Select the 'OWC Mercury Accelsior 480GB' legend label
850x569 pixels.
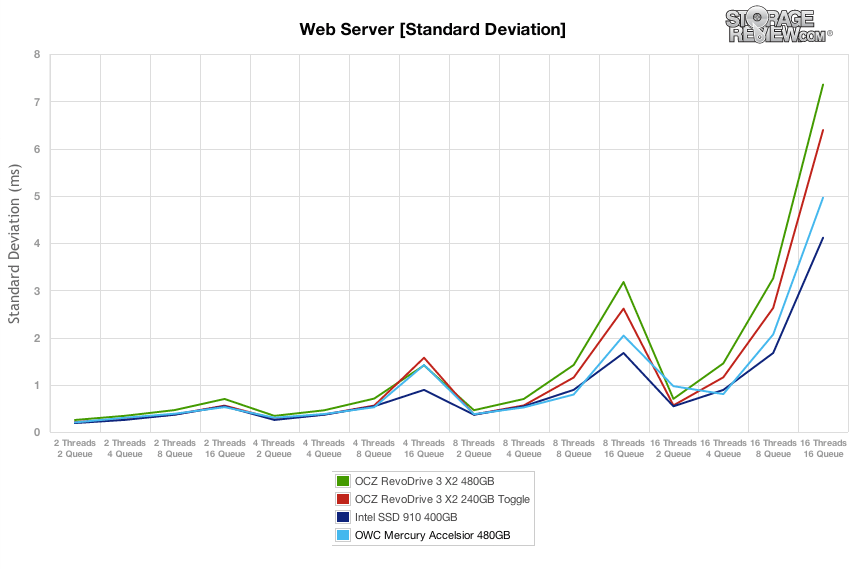433,535
